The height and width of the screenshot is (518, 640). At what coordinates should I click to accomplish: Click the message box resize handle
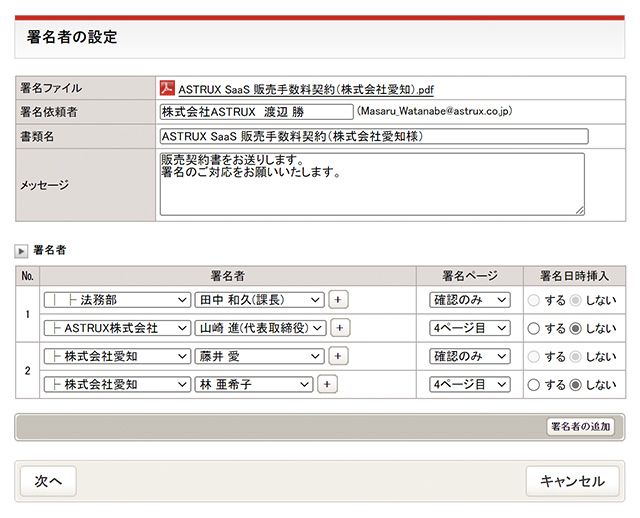point(580,211)
